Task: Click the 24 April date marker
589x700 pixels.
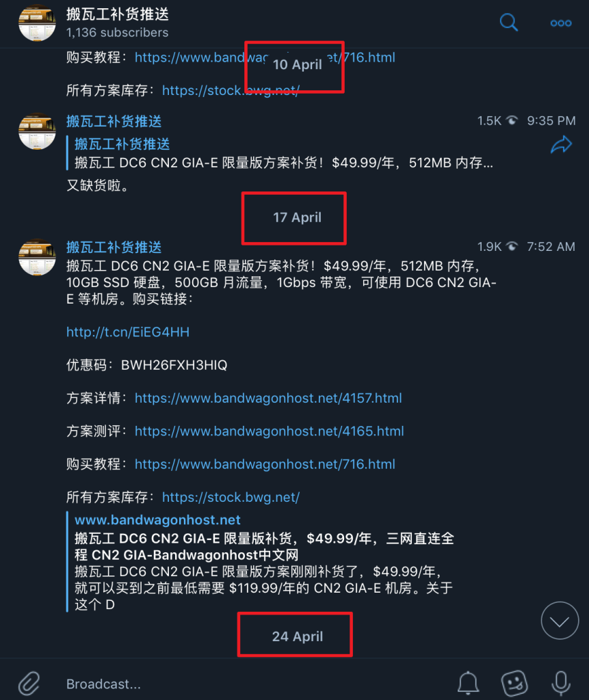Action: [297, 636]
